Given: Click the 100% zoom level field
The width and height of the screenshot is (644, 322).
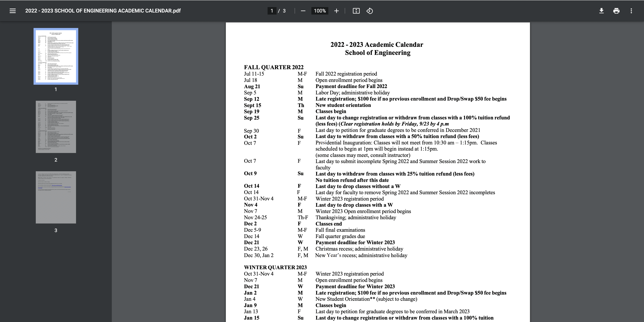Looking at the screenshot, I should (320, 11).
